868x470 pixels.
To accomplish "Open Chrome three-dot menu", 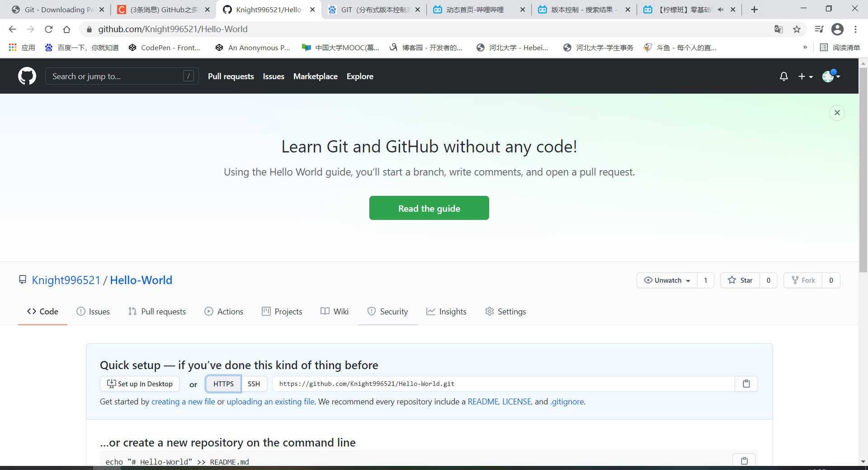I will 855,29.
